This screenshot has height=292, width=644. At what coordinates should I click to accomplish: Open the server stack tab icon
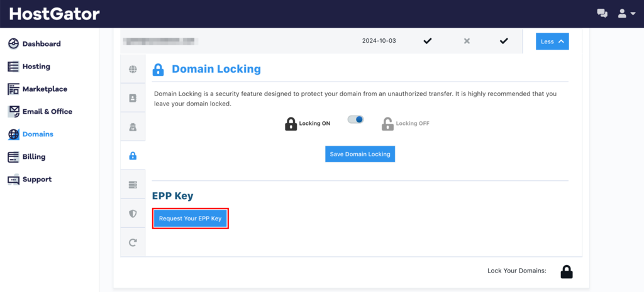pyautogui.click(x=133, y=185)
